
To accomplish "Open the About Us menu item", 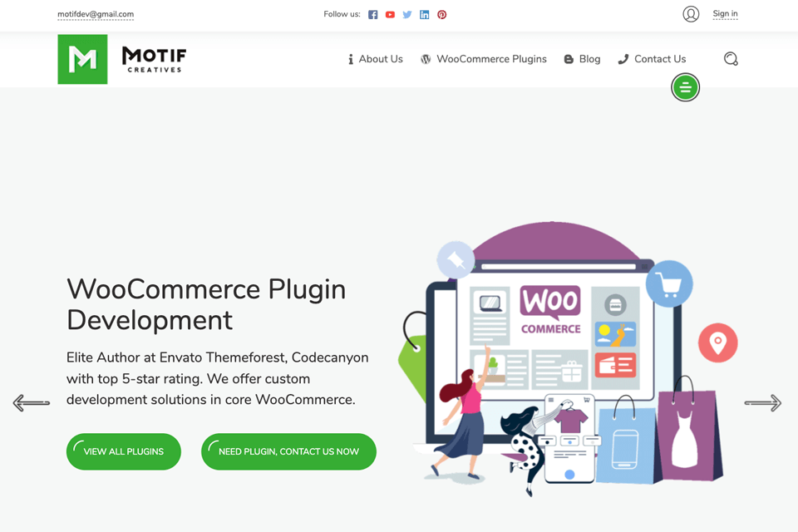I will coord(375,59).
